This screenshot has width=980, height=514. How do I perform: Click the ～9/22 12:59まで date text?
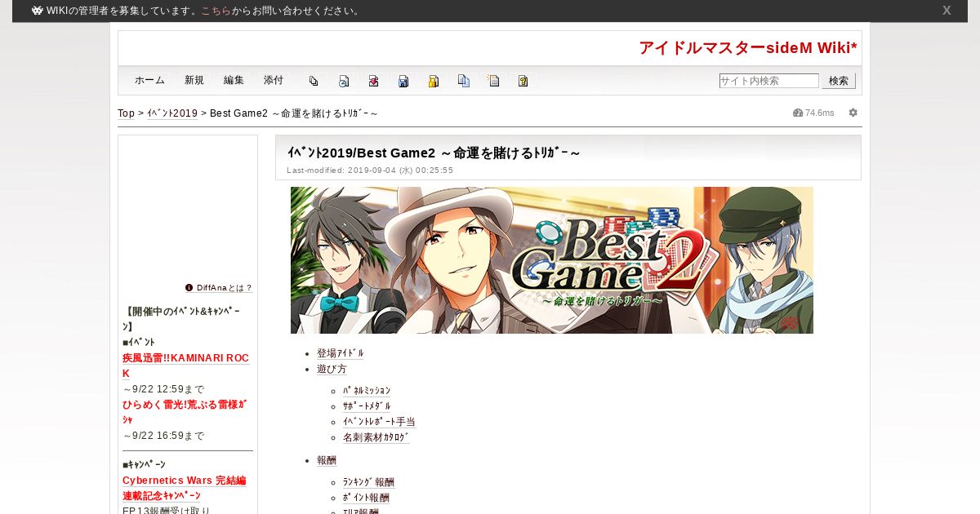coord(163,389)
